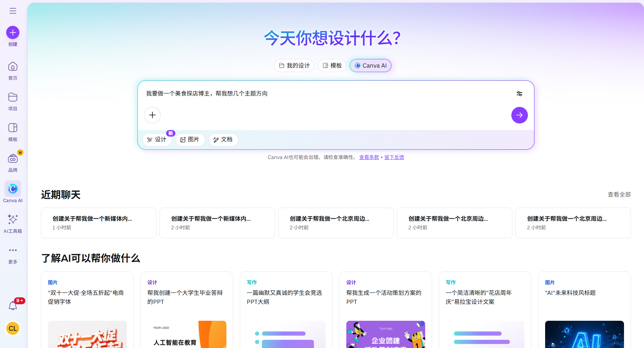Open the 模板 sidebar icon
The image size is (644, 348).
[x=12, y=128]
